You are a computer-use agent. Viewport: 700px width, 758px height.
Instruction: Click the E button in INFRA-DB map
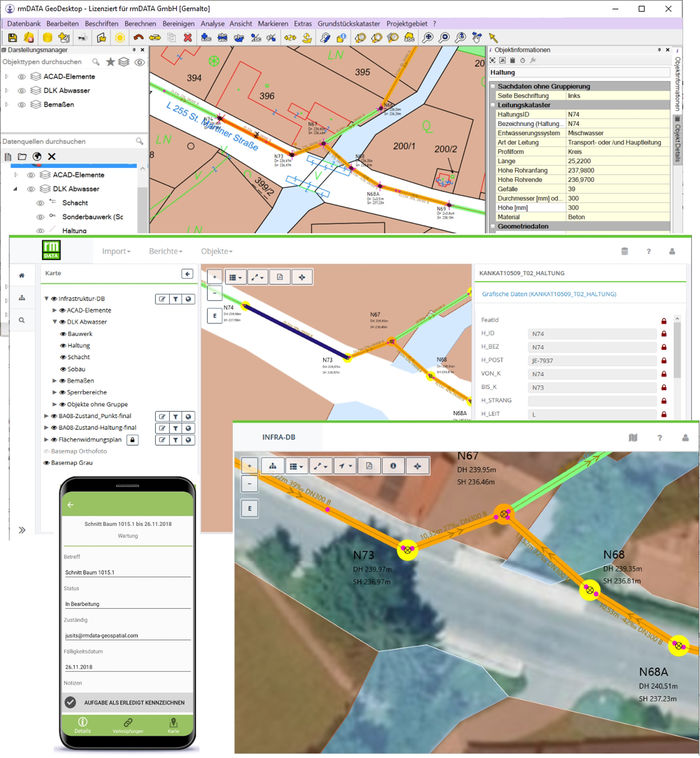point(249,509)
